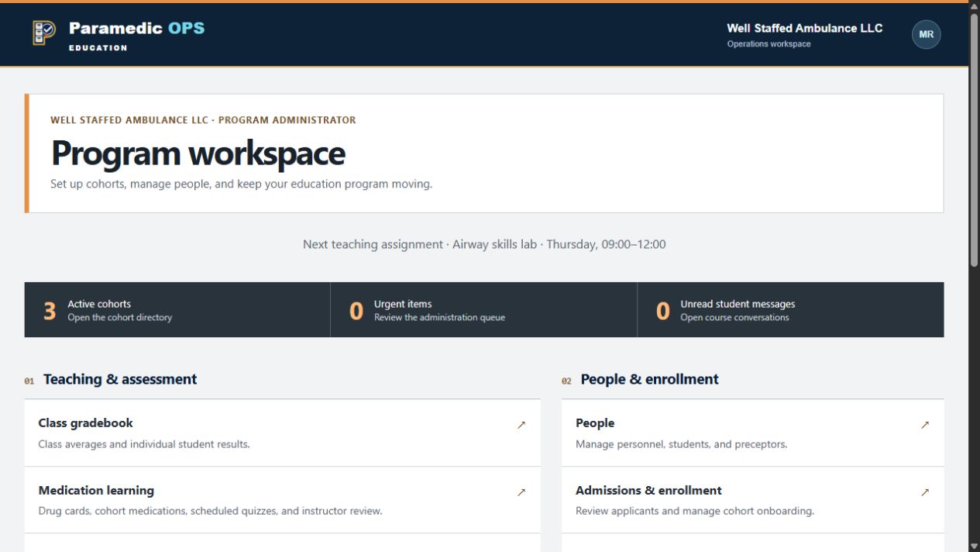The height and width of the screenshot is (552, 980).
Task: Click the Teaching & assessment section heading
Action: coord(120,379)
